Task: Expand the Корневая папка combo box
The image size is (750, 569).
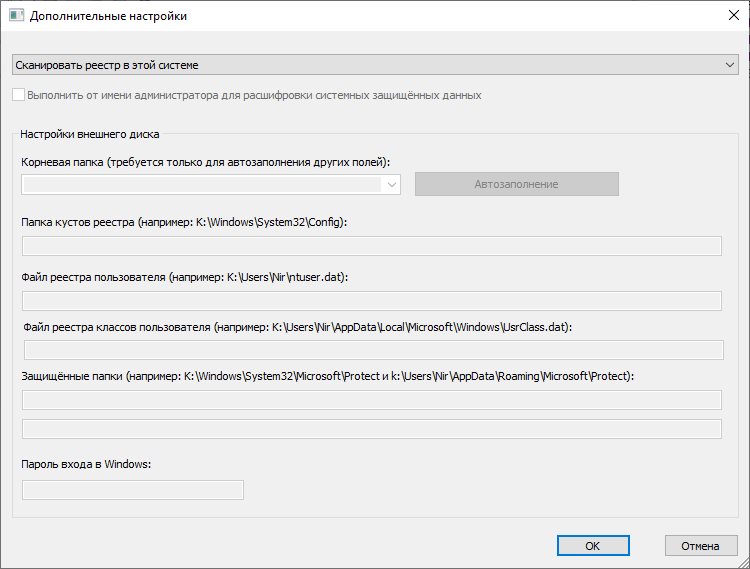Action: (x=391, y=184)
